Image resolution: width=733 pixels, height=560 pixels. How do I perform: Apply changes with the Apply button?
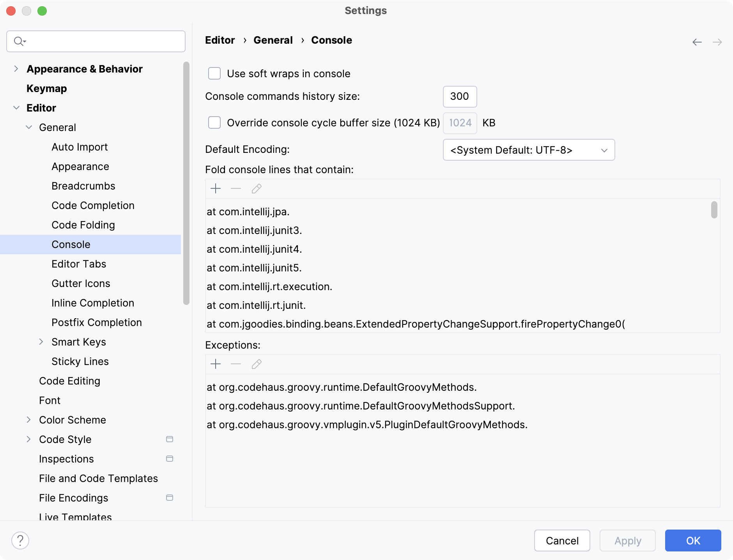click(x=627, y=541)
